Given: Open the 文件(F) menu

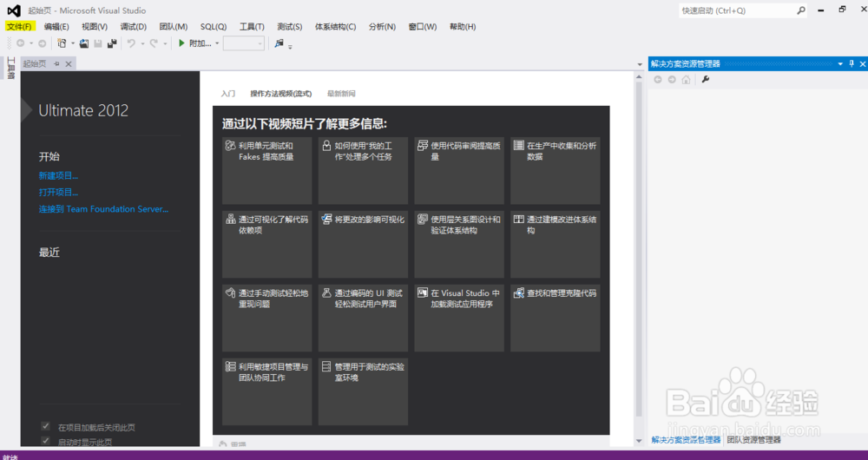Looking at the screenshot, I should (x=19, y=27).
